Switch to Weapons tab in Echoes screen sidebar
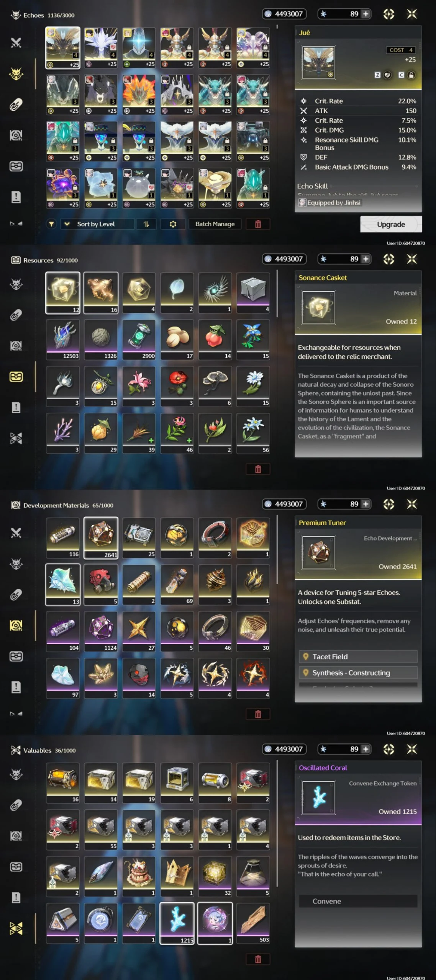Viewport: 436px width, 980px height. click(x=16, y=42)
